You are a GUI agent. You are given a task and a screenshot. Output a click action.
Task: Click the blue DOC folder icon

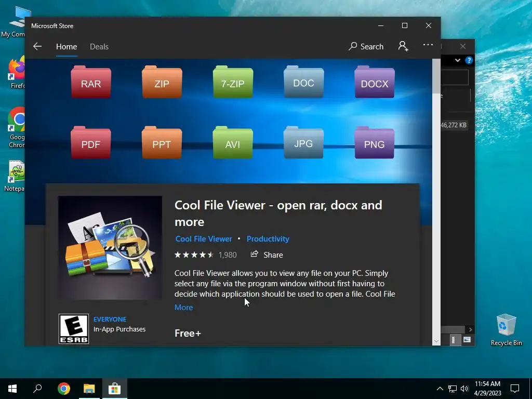coord(303,82)
